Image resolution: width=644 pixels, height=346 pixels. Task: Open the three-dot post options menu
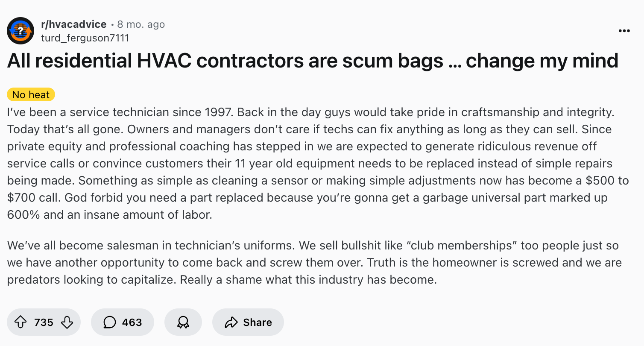(x=624, y=31)
